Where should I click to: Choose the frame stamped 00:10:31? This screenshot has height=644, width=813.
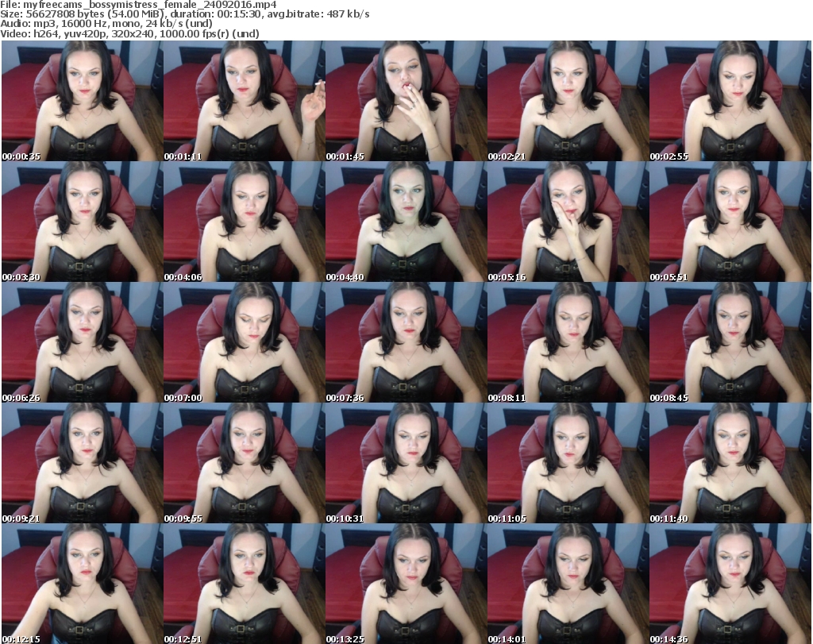[x=406, y=463]
